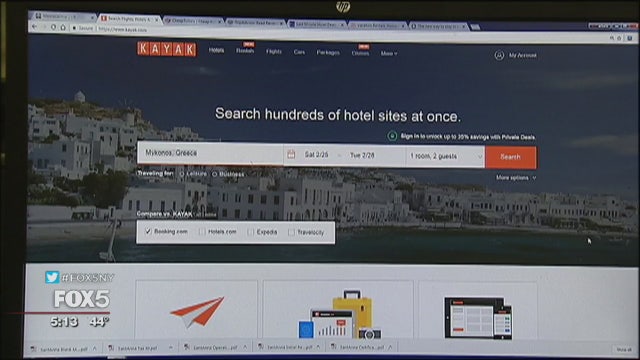
Task: Click the Private Deals lock icon
Action: tap(392, 136)
